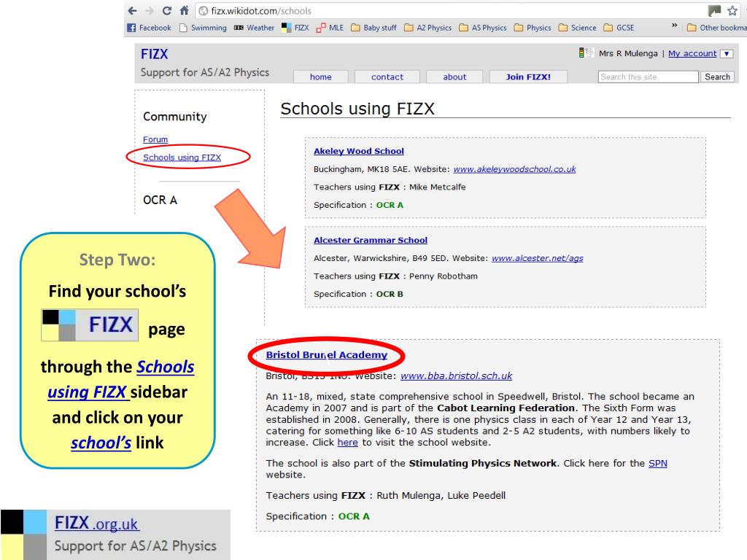Open the SPN website link

658,463
